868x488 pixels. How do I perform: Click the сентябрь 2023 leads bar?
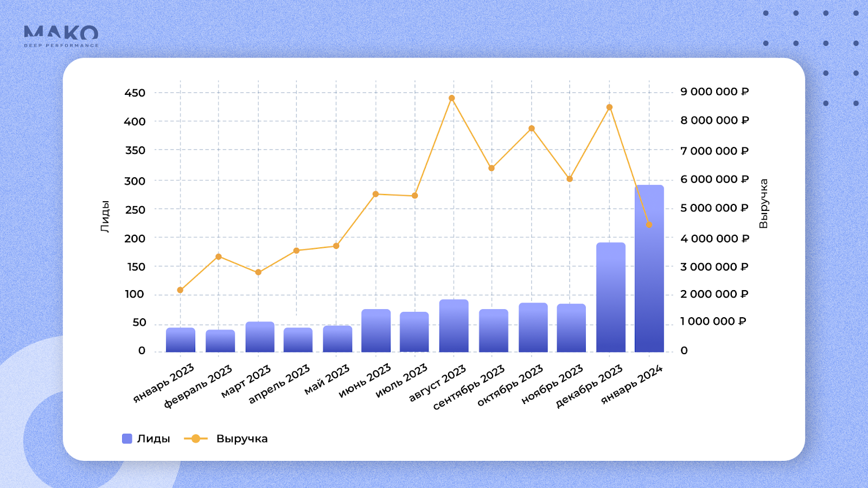pyautogui.click(x=494, y=331)
